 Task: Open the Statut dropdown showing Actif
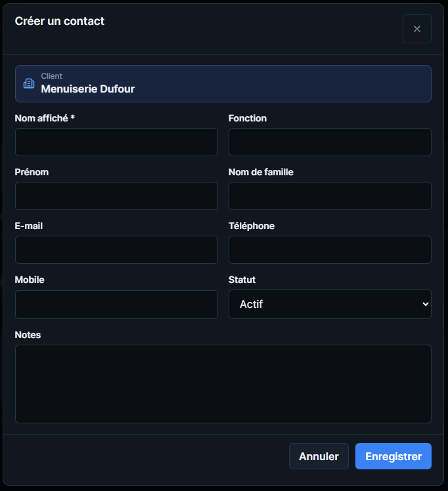330,304
